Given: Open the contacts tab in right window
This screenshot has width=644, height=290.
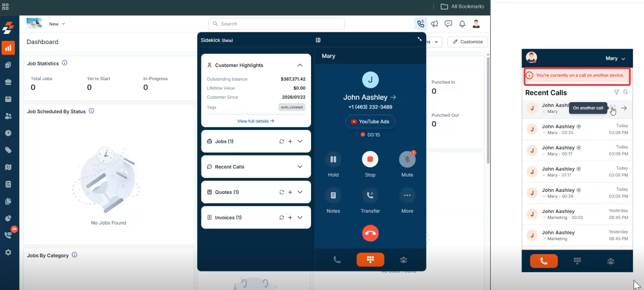Looking at the screenshot, I should coord(611,261).
